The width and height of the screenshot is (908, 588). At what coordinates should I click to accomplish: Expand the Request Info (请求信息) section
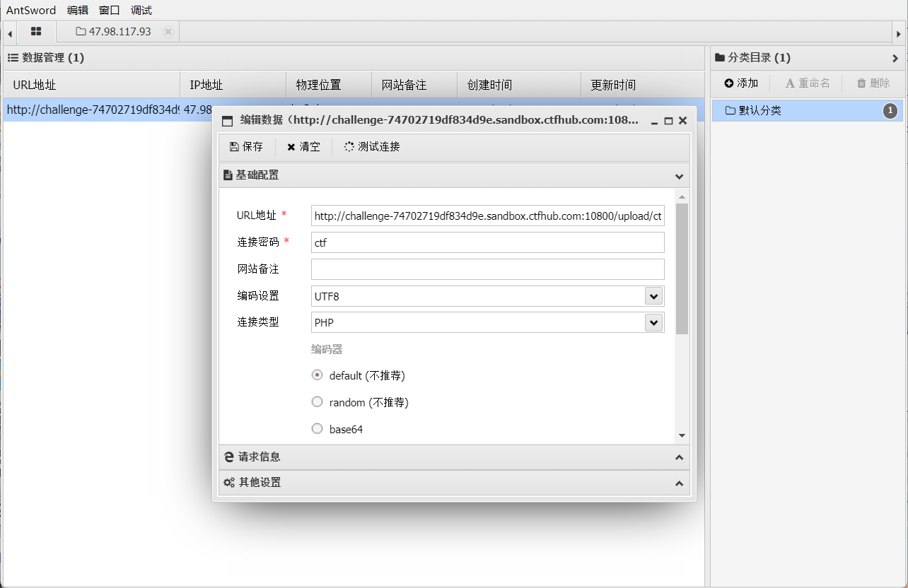[454, 457]
